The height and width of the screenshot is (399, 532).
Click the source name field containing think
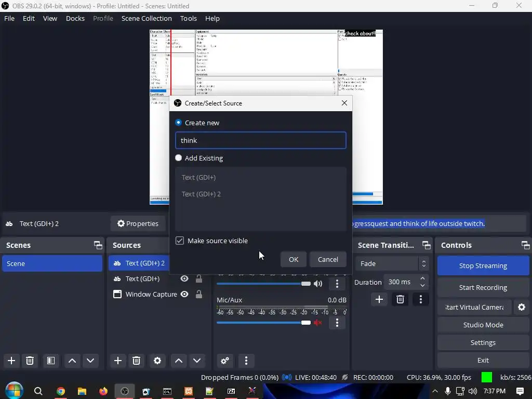(261, 140)
